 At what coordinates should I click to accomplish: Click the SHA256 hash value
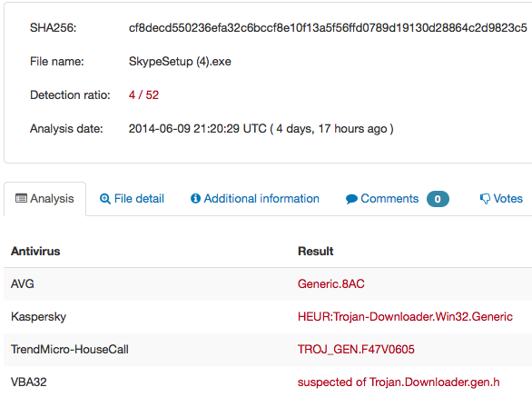328,28
